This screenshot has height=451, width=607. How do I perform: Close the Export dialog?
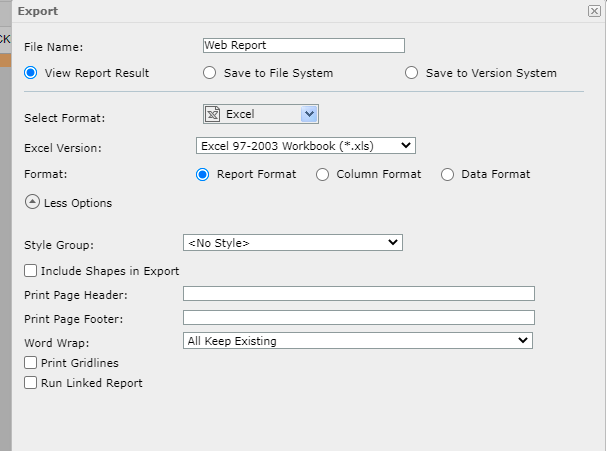[594, 11]
